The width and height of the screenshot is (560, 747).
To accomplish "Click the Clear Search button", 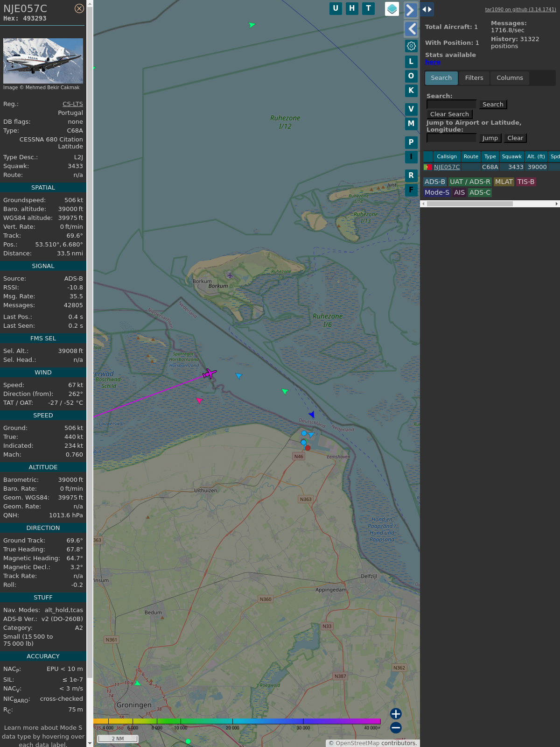I will [449, 114].
